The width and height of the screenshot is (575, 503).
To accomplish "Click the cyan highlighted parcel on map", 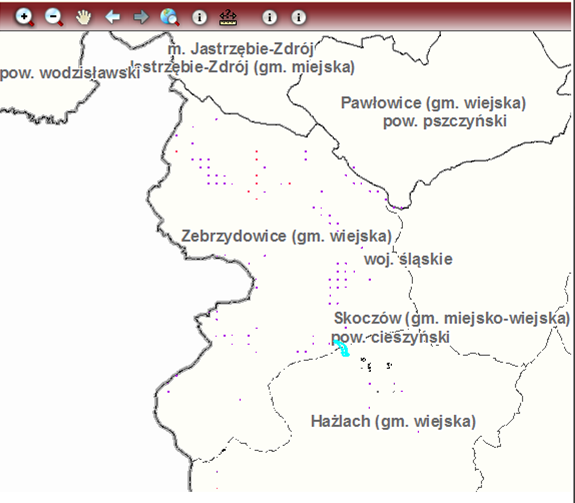I will pos(342,348).
